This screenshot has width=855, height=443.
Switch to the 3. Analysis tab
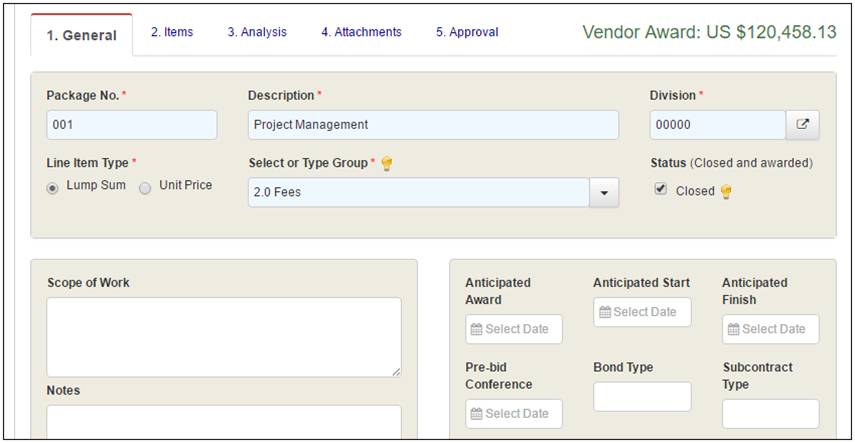pos(257,32)
